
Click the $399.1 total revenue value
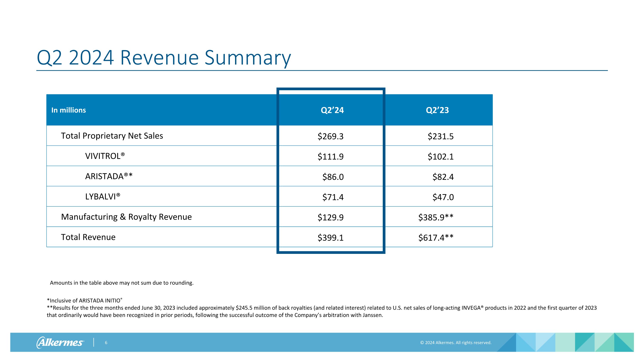point(331,238)
